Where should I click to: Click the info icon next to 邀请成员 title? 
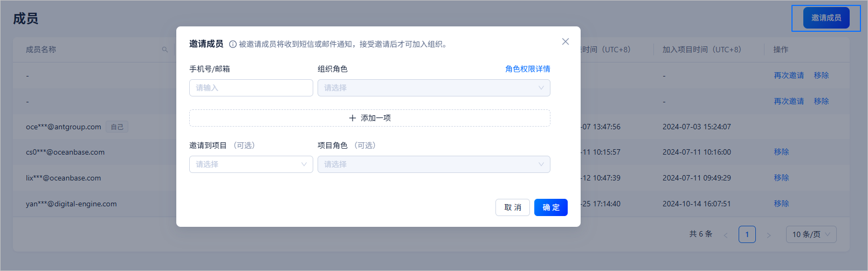pyautogui.click(x=233, y=44)
